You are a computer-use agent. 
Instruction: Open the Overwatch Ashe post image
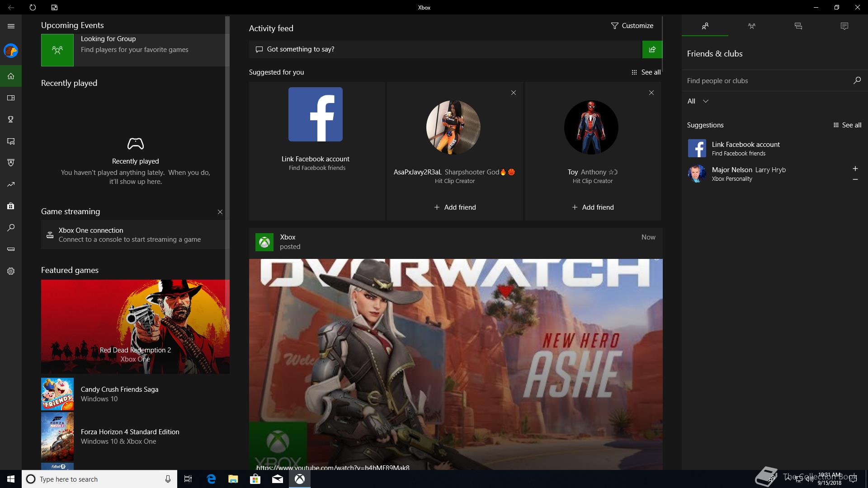coord(456,364)
